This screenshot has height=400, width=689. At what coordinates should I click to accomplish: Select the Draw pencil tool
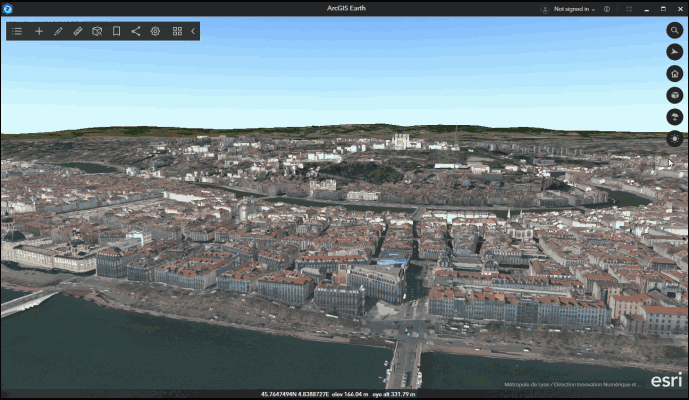pyautogui.click(x=58, y=31)
